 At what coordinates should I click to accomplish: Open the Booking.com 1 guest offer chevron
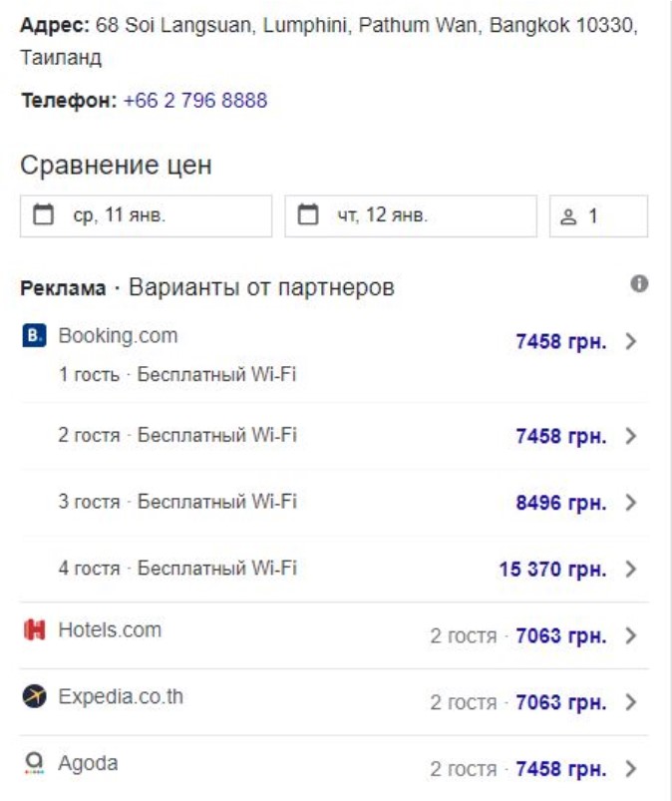click(x=630, y=341)
